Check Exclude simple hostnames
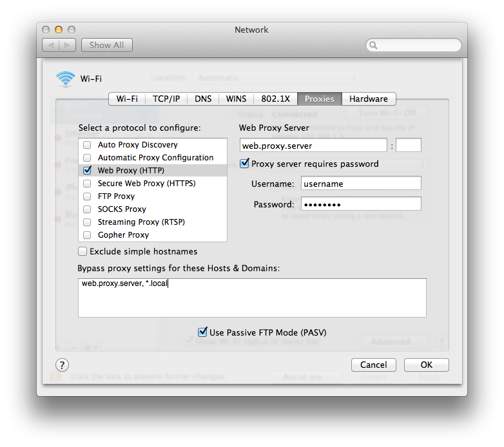Viewport: 504px width, 447px height. click(82, 251)
